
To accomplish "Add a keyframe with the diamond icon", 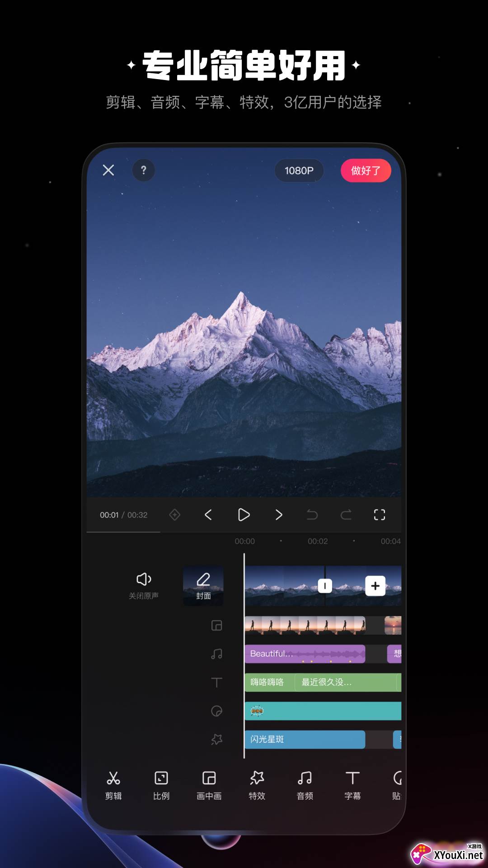I will tap(175, 514).
